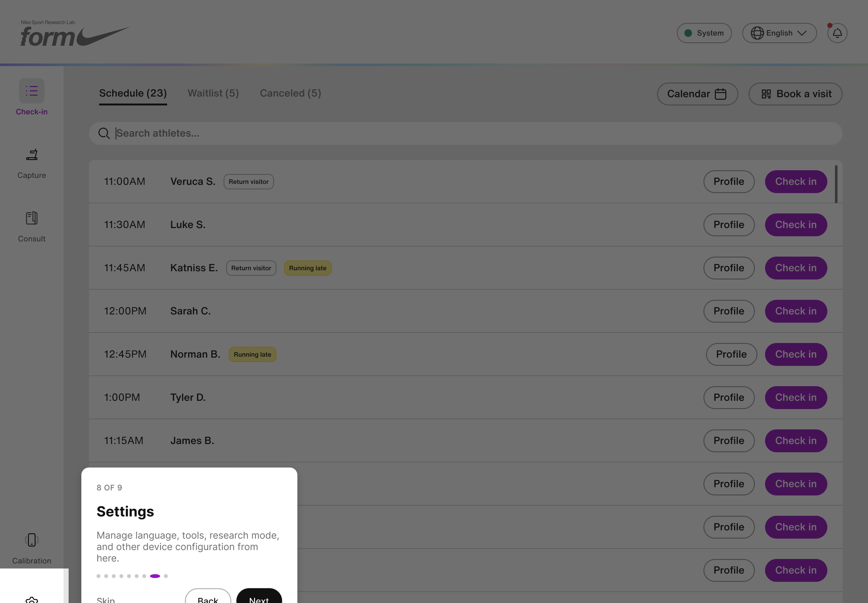The width and height of the screenshot is (868, 603).
Task: Check in Sarah C.
Action: [x=796, y=311]
